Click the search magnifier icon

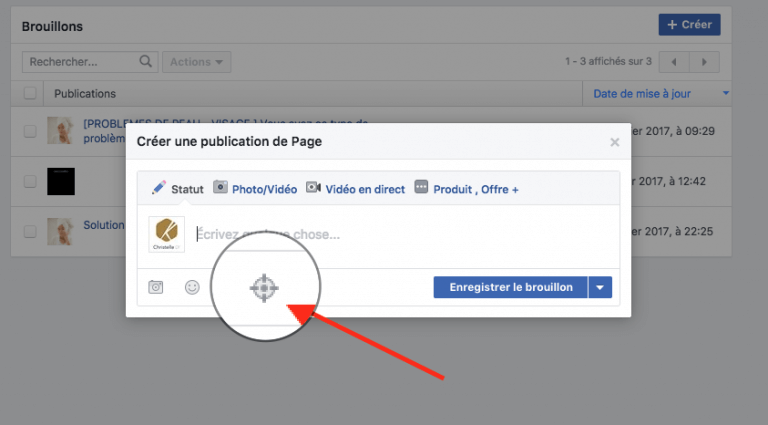click(146, 62)
